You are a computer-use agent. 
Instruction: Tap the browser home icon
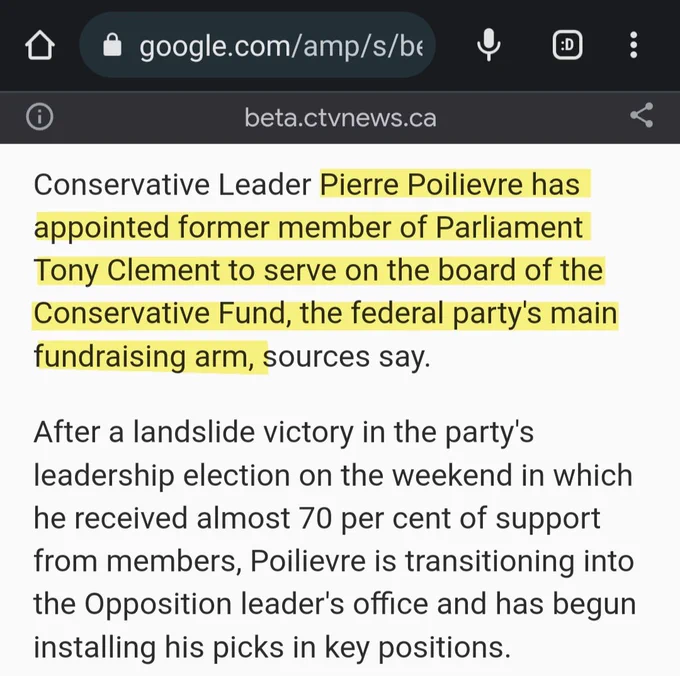(x=40, y=45)
